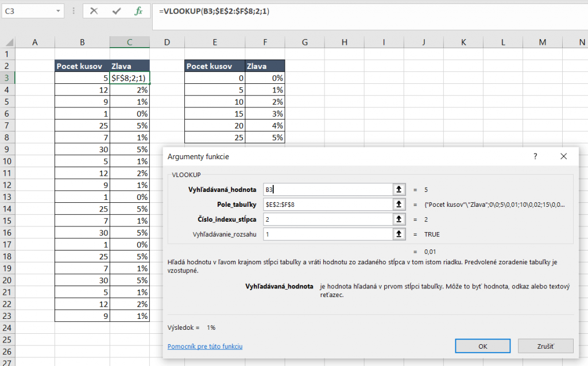Screen dimensions: 588x366
Task: Select column B header
Action: tap(82, 43)
